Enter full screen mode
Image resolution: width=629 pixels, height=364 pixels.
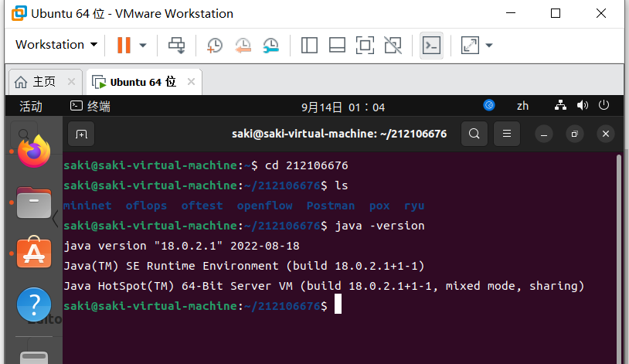coord(365,45)
